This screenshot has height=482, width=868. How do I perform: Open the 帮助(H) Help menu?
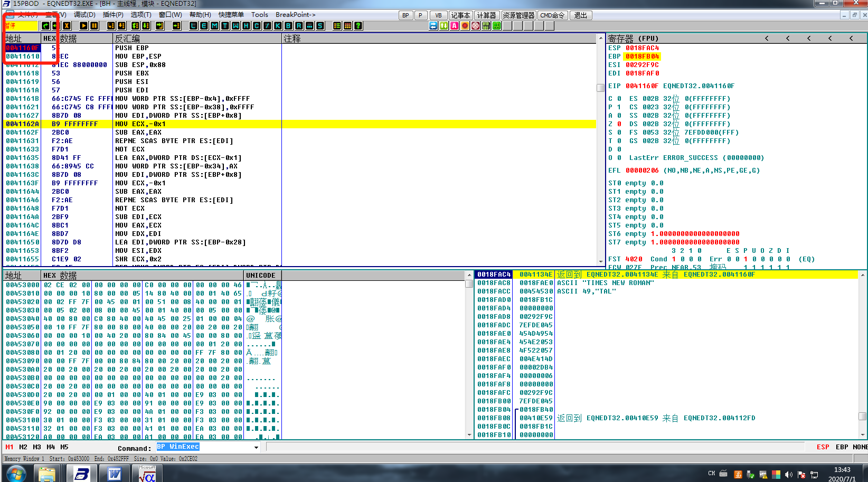200,15
